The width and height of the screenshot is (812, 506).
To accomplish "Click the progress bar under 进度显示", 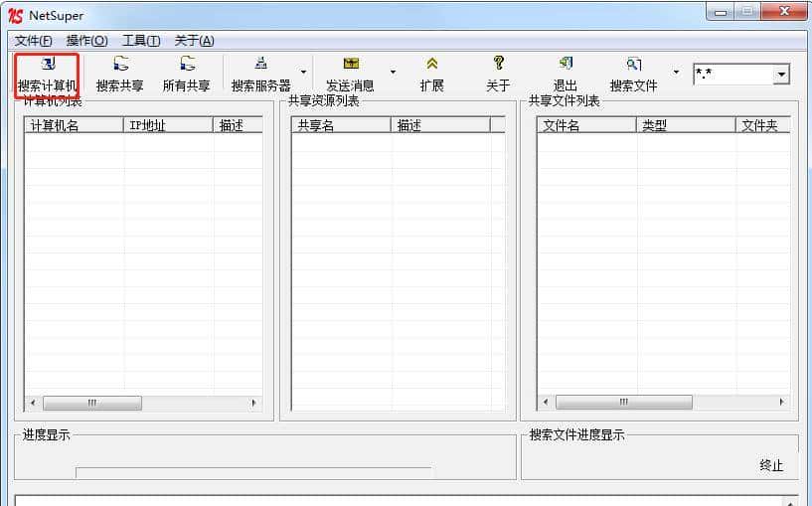I will coord(253,472).
